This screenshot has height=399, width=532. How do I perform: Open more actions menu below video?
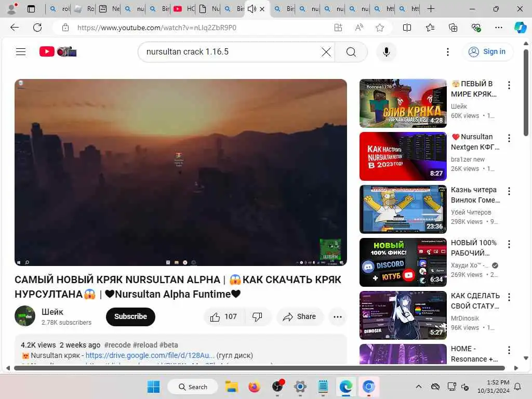pos(338,317)
